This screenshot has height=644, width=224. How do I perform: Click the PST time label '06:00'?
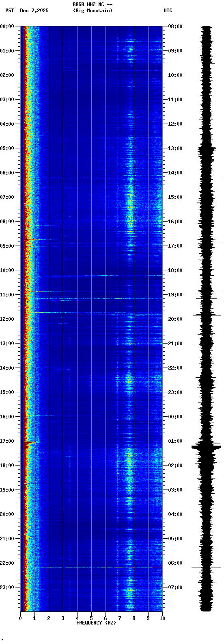7,173
